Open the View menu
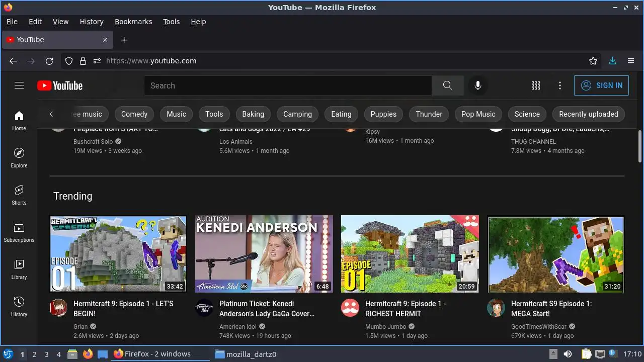Viewport: 644px width, 362px height. (60, 22)
